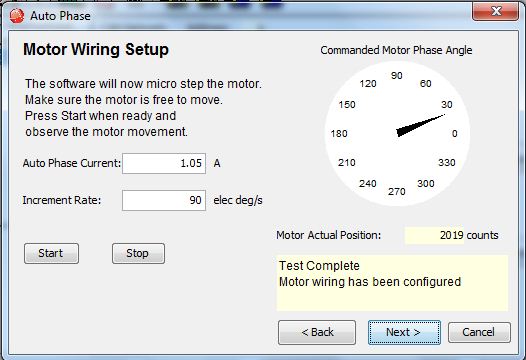Start the motor micro step test

[x=51, y=253]
